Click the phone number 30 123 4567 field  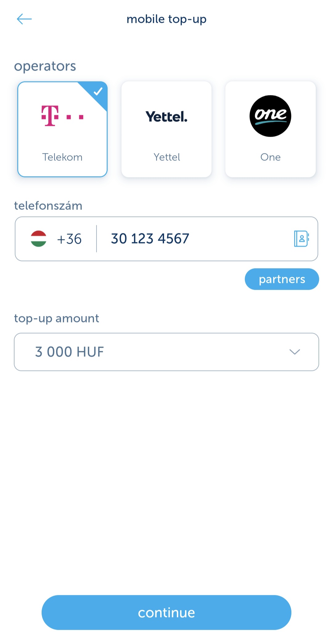coord(191,239)
